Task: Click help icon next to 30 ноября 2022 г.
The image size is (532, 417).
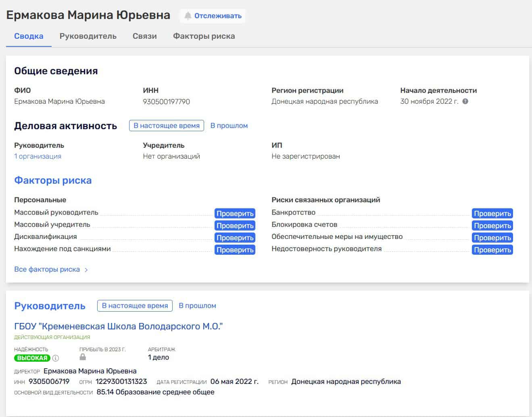Action: [x=465, y=101]
